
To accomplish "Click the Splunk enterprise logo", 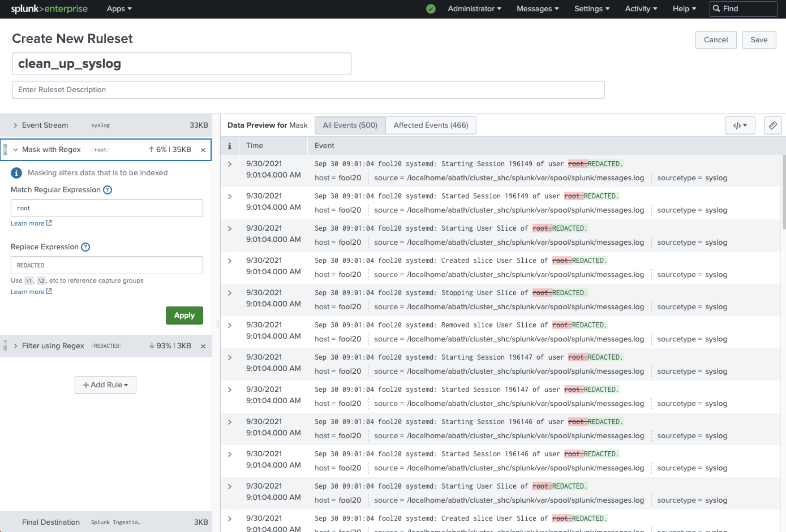I will tap(49, 9).
